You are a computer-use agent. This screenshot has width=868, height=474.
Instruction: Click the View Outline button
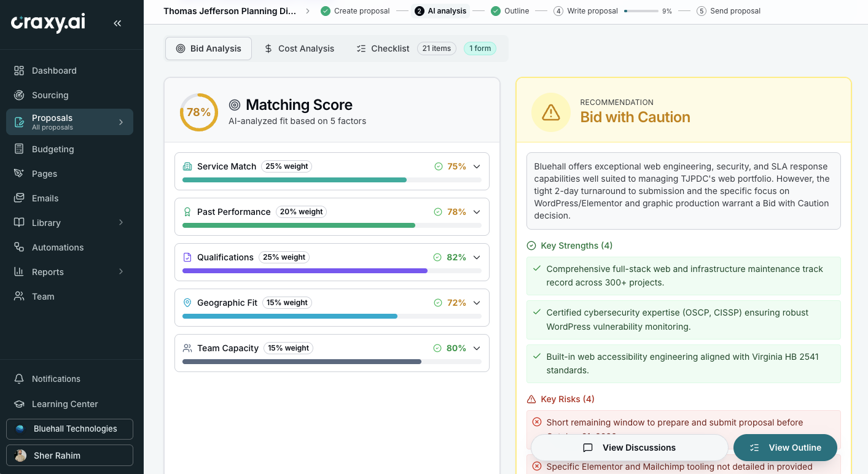pyautogui.click(x=785, y=448)
